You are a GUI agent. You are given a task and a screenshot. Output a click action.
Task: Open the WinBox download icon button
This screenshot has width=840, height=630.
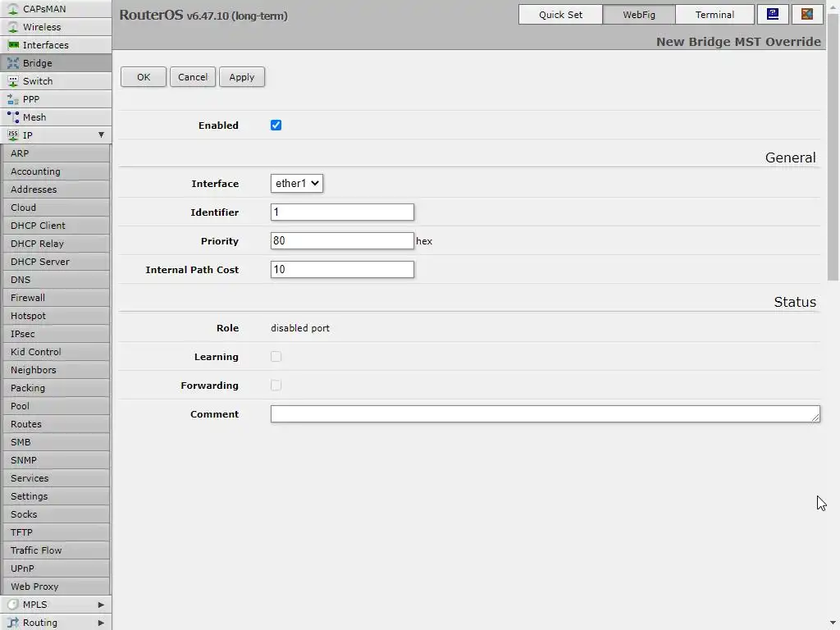[773, 15]
